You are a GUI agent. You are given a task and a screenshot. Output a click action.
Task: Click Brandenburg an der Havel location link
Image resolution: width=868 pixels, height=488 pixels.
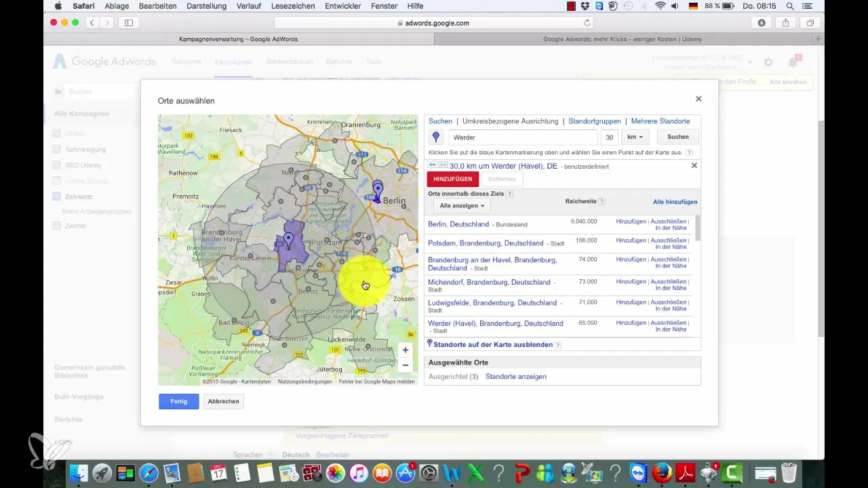point(492,264)
